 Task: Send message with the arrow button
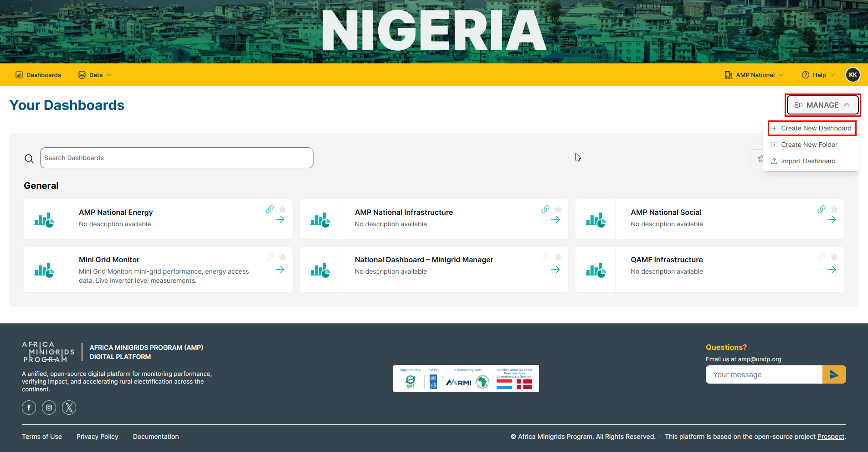point(834,374)
